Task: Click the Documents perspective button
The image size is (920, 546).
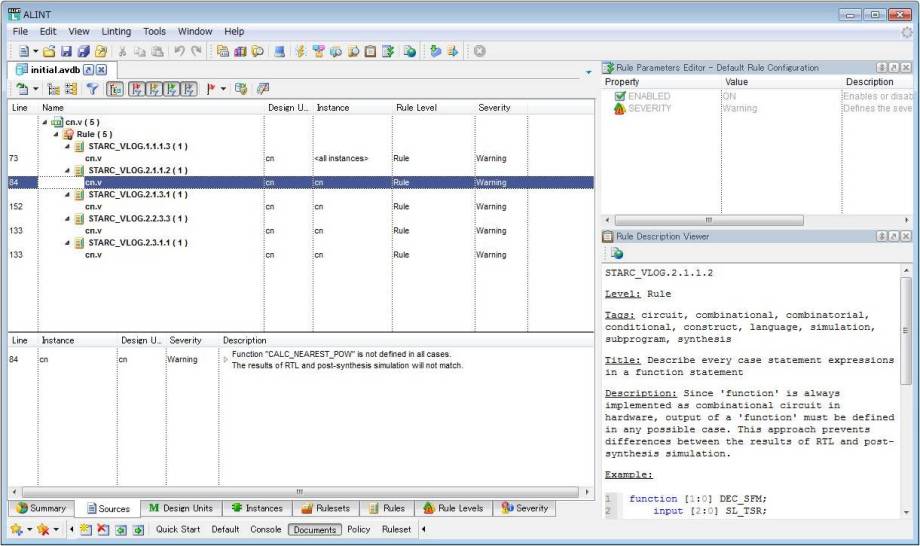Action: 315,530
